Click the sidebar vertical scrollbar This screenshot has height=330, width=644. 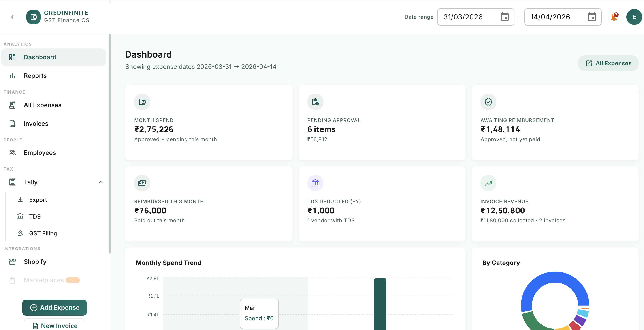[x=110, y=144]
